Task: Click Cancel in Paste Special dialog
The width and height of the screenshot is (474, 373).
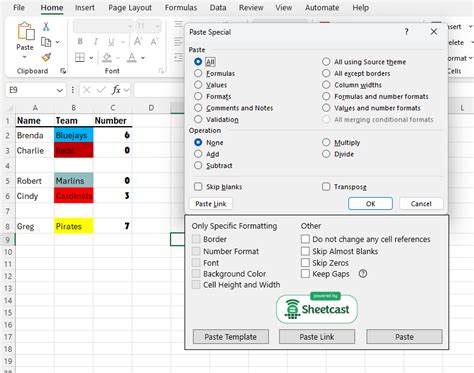Action: (421, 204)
